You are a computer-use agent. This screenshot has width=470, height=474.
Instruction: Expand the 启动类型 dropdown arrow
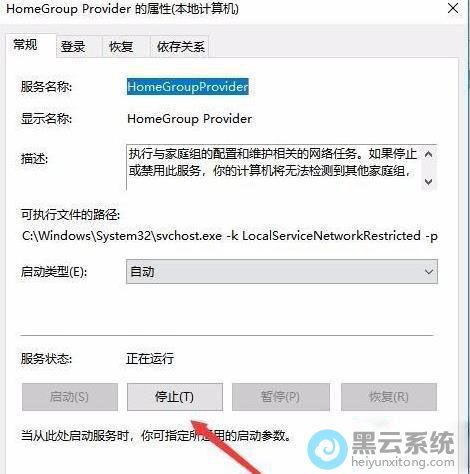click(429, 272)
